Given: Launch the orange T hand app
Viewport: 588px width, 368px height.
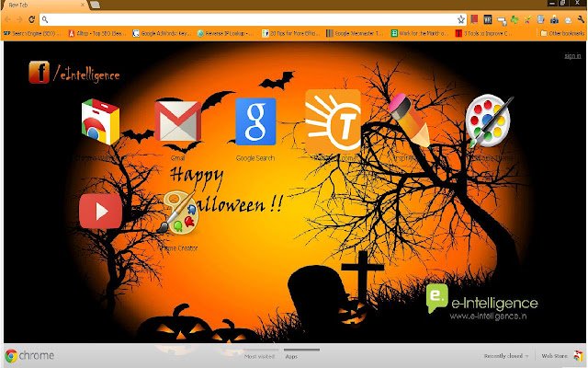Looking at the screenshot, I should click(x=333, y=121).
